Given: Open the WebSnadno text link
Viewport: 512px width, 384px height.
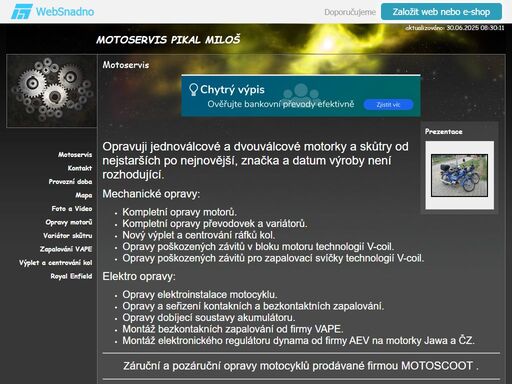Looking at the screenshot, I should pos(65,12).
